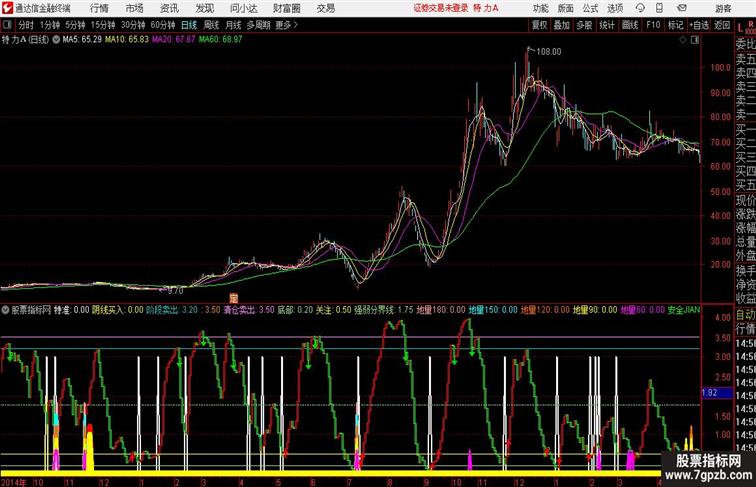Switch to the 1分钟 period tab

50,25
